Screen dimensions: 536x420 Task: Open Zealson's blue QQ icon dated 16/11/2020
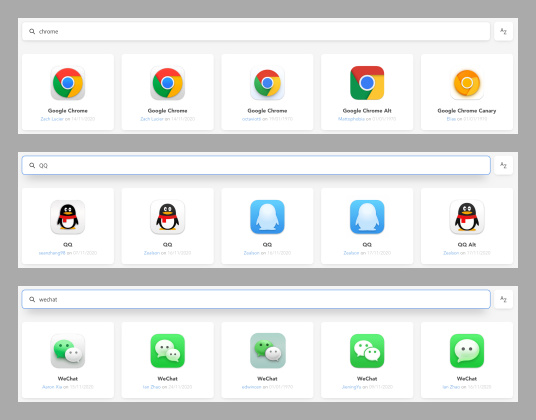click(267, 217)
